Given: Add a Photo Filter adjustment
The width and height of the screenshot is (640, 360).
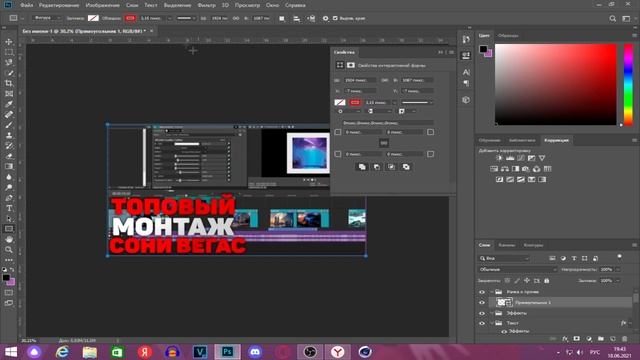Looking at the screenshot, I should click(x=526, y=169).
